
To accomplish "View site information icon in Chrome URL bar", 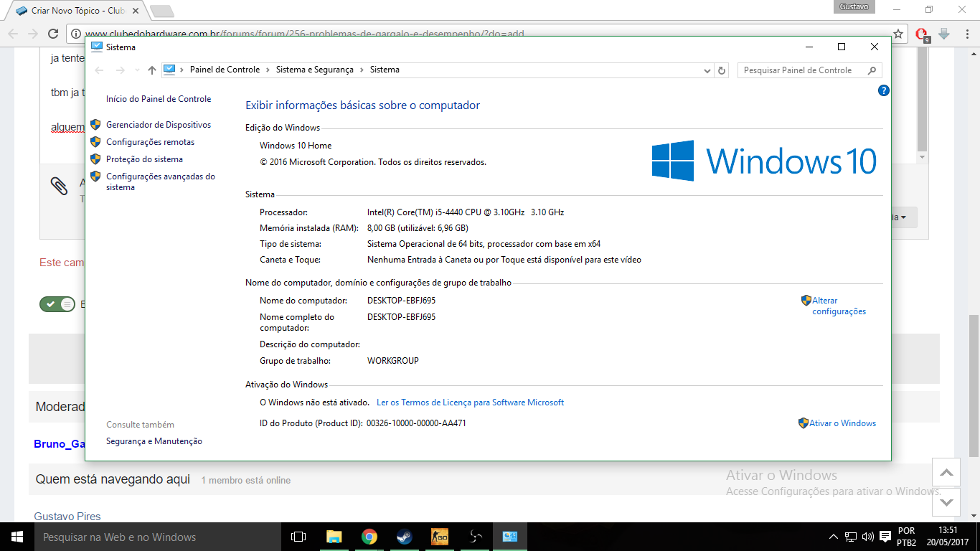I will click(75, 34).
